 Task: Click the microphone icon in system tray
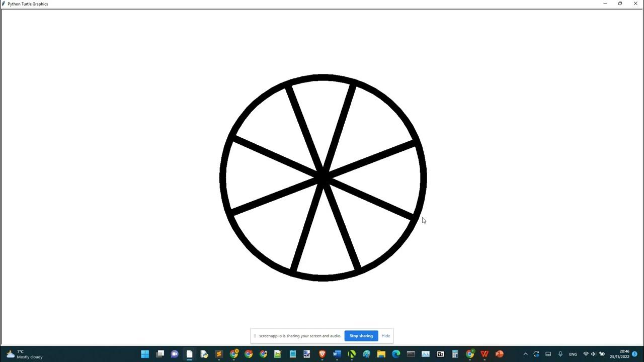(560, 354)
